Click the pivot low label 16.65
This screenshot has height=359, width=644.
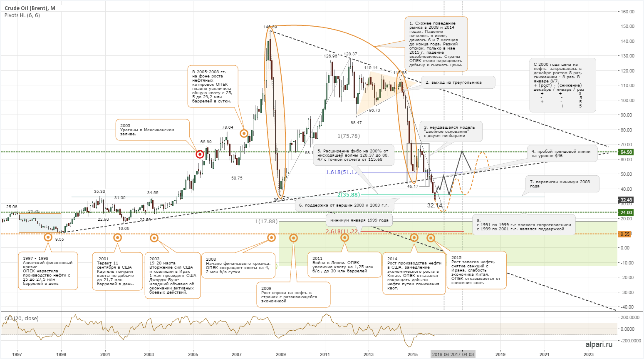(x=124, y=228)
